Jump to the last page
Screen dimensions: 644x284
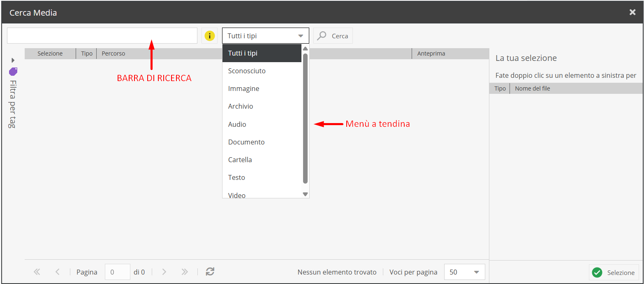185,272
